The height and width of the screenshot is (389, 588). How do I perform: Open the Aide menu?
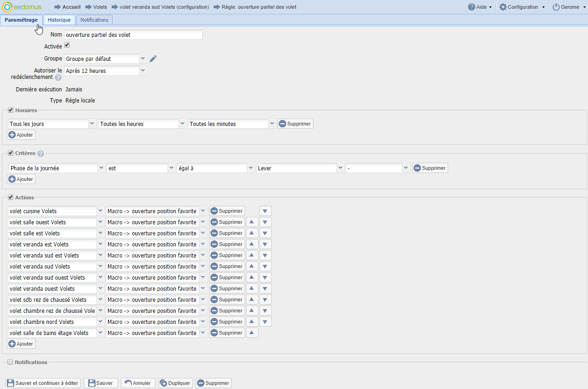pyautogui.click(x=480, y=7)
